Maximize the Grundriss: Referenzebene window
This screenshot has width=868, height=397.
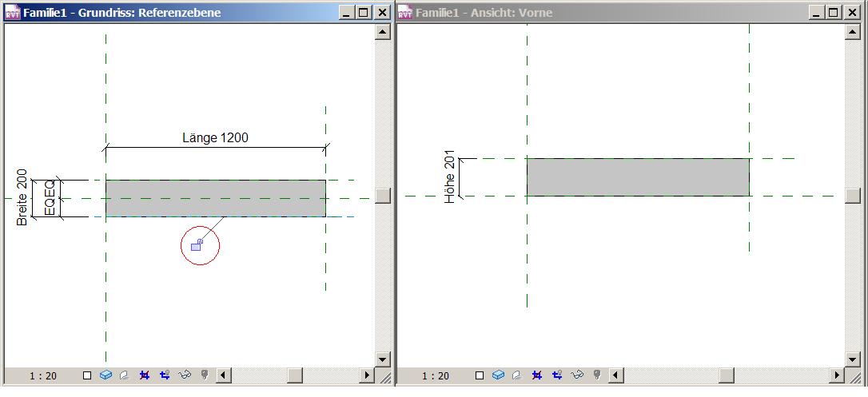point(364,12)
